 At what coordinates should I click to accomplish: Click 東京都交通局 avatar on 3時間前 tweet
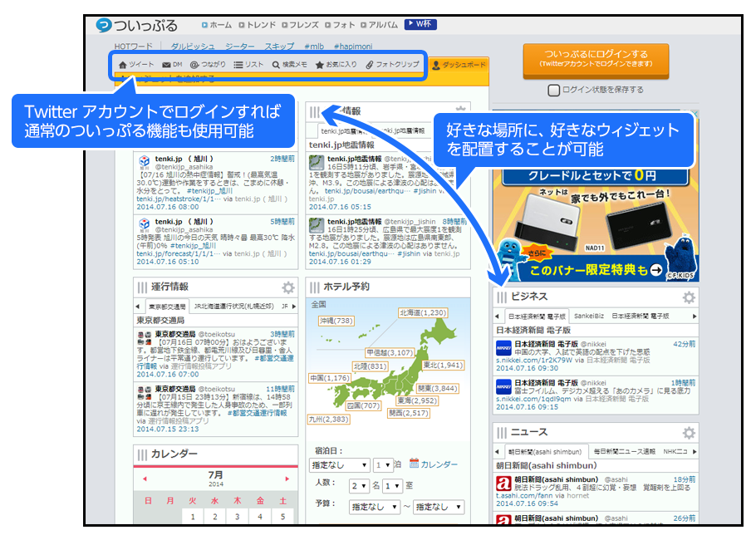pos(145,337)
